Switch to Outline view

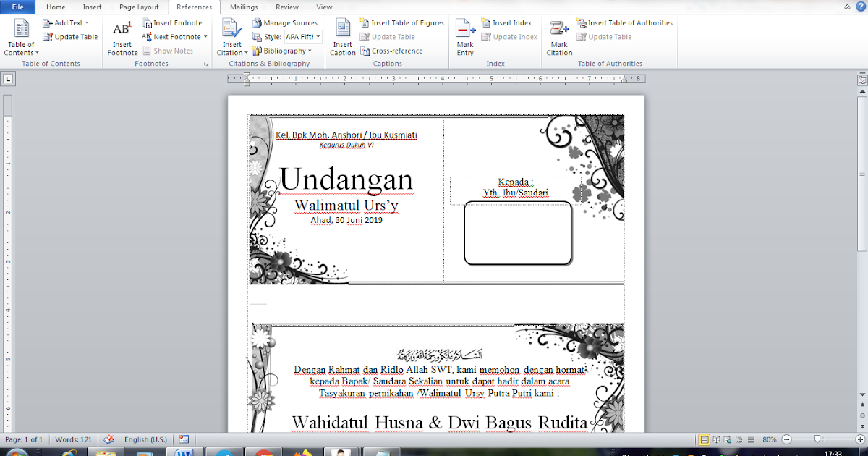coord(739,439)
